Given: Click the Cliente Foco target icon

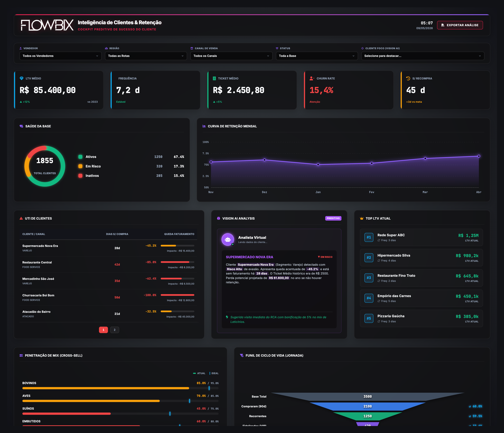Looking at the screenshot, I should click(x=362, y=48).
